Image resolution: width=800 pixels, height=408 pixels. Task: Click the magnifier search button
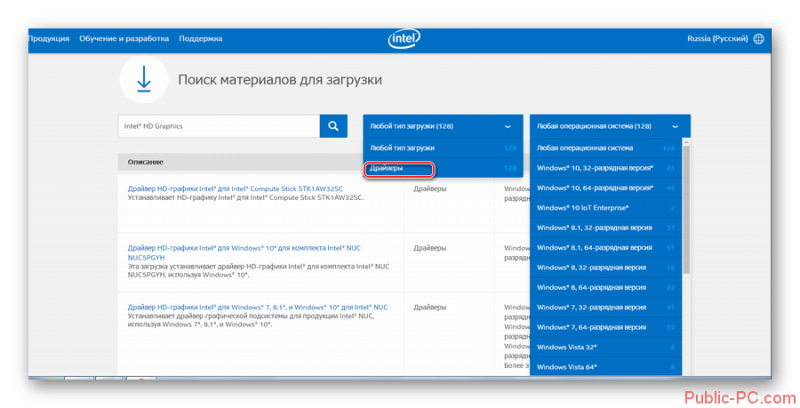[334, 126]
